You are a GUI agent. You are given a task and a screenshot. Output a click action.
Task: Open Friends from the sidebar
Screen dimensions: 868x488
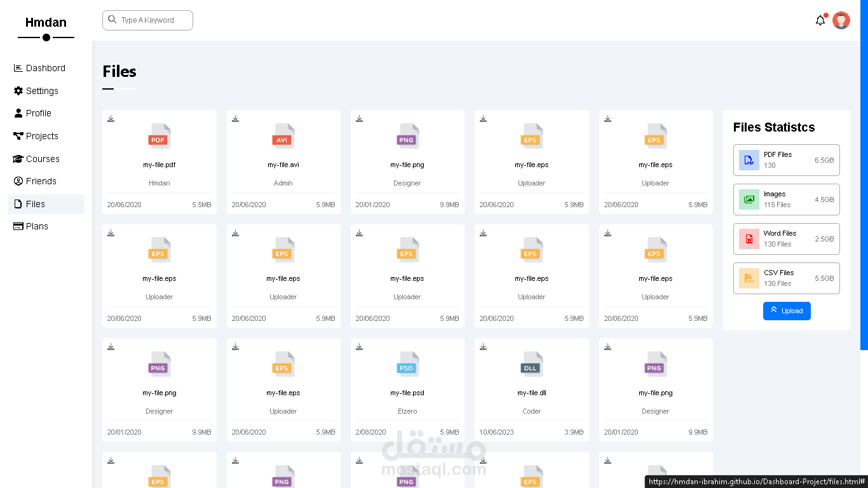[x=46, y=181]
